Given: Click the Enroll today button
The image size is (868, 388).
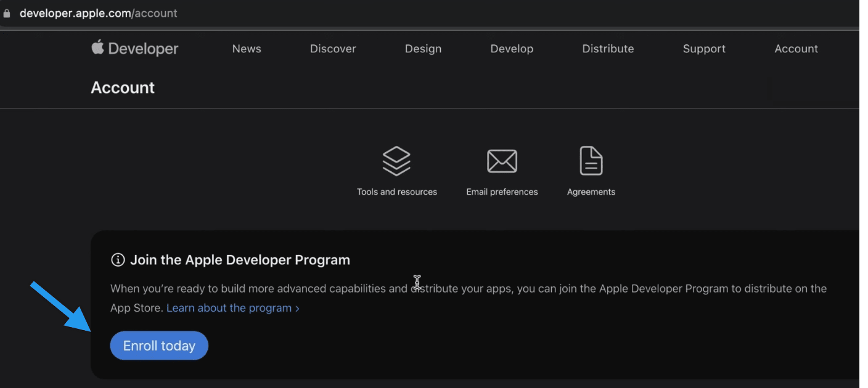Looking at the screenshot, I should coord(159,346).
